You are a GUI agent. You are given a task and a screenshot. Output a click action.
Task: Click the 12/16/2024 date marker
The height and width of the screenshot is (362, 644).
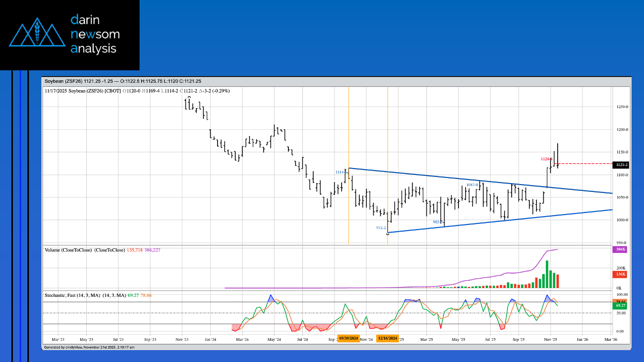tap(388, 338)
